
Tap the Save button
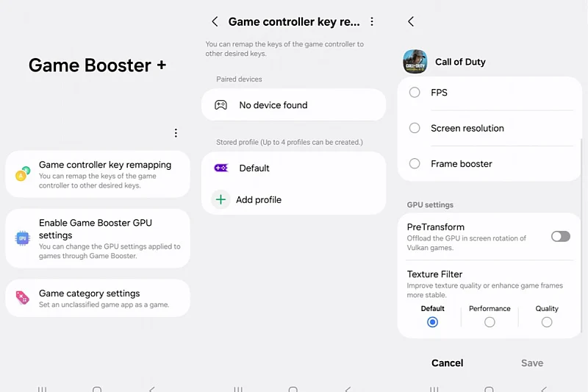point(532,363)
